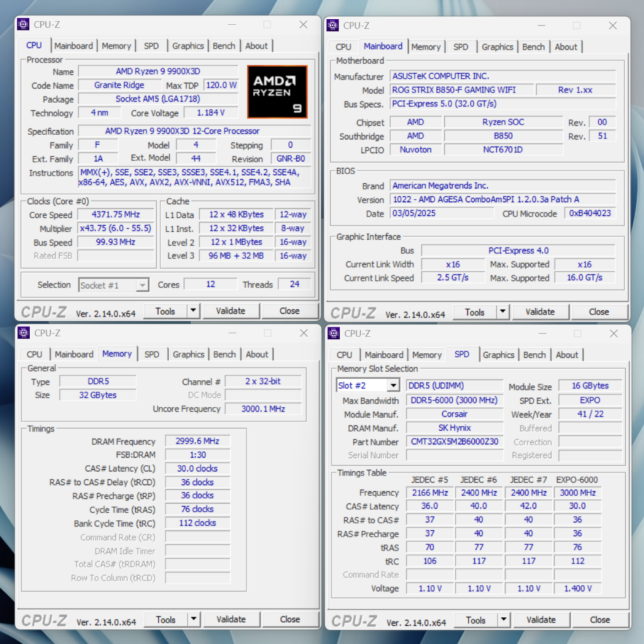
Task: Click Validate in the top-left CPU window
Action: [231, 311]
